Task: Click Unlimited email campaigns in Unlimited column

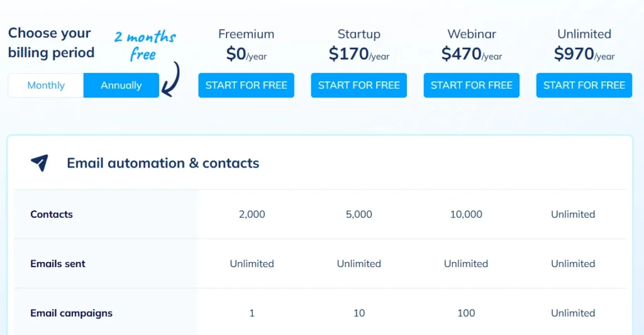Action: (573, 313)
